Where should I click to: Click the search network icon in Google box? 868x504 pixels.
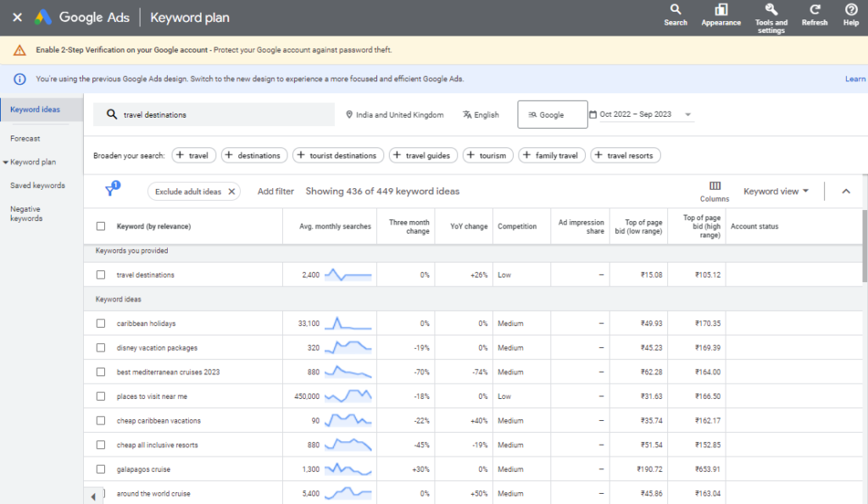pyautogui.click(x=532, y=114)
